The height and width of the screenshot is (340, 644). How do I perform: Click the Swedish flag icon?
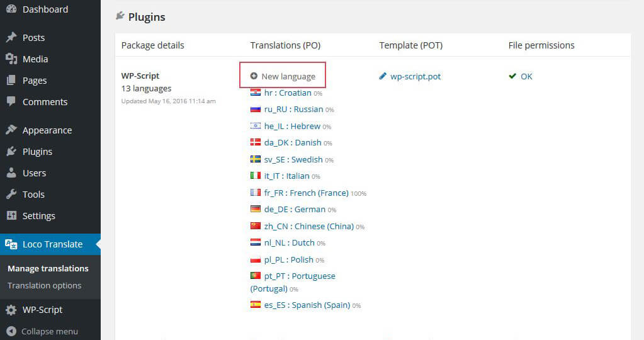coord(256,159)
